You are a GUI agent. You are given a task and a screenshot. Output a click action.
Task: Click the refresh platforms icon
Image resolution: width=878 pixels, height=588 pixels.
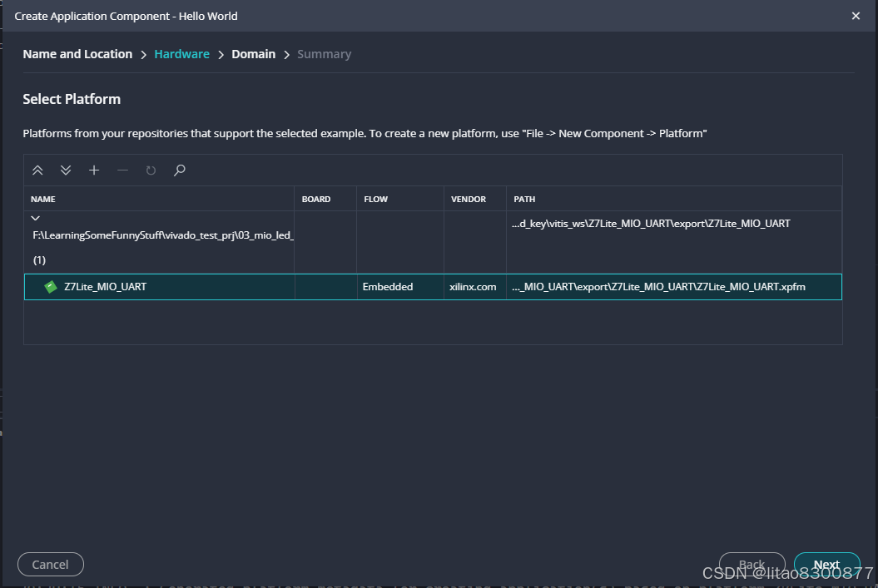[x=151, y=170]
